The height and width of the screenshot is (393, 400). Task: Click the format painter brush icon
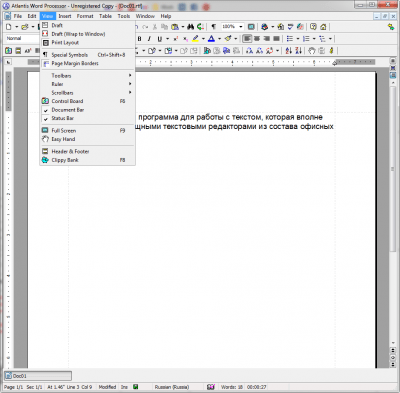coord(228,39)
